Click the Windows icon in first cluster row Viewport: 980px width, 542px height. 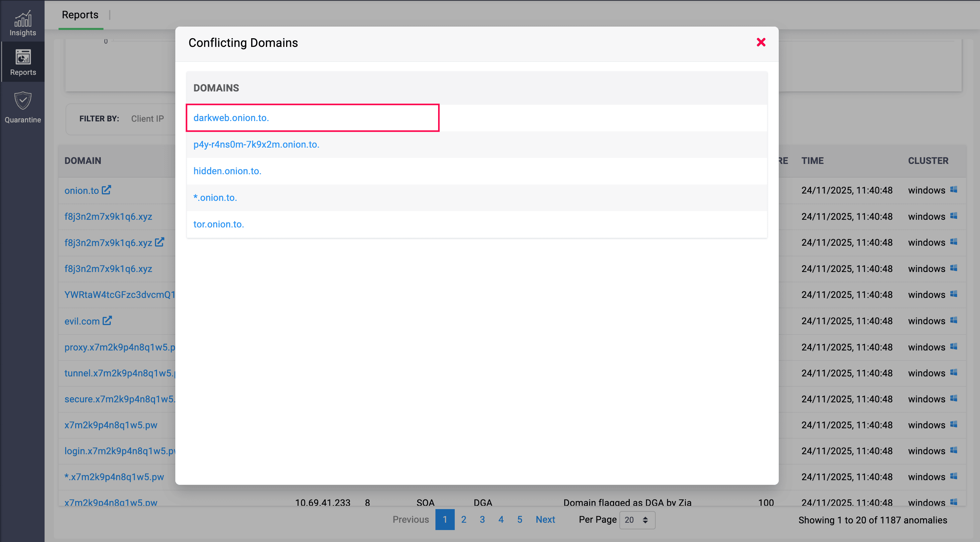pos(954,190)
